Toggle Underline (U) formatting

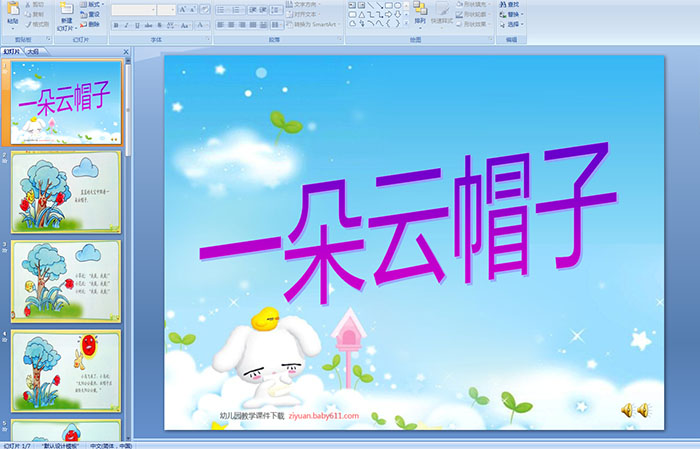(x=137, y=25)
